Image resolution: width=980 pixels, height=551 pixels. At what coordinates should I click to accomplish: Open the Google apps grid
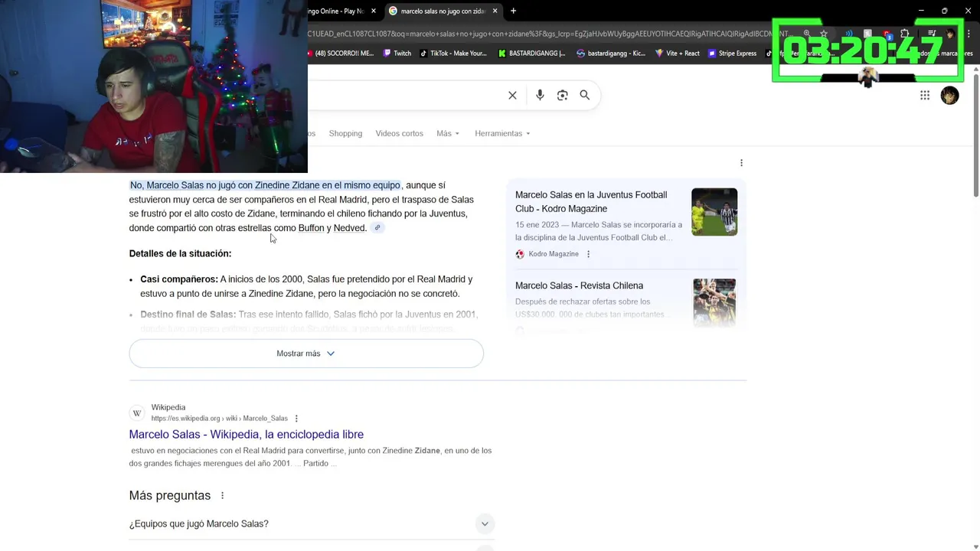coord(925,95)
